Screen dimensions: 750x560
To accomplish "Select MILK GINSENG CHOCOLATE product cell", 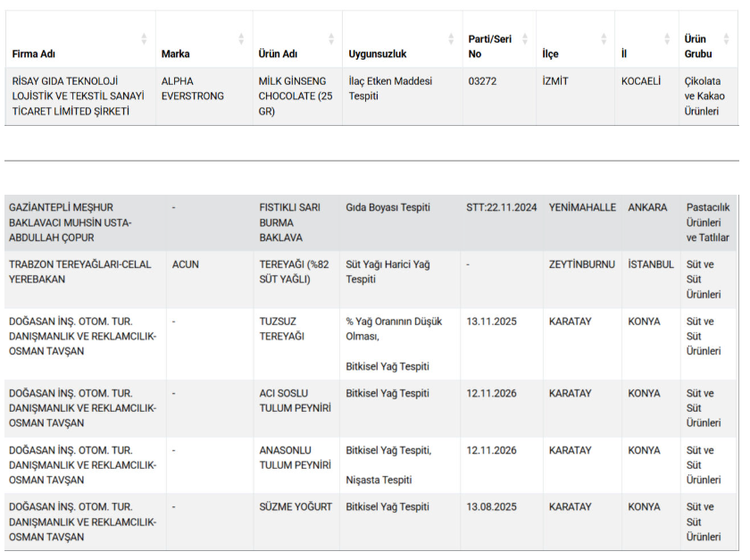I will pyautogui.click(x=296, y=96).
